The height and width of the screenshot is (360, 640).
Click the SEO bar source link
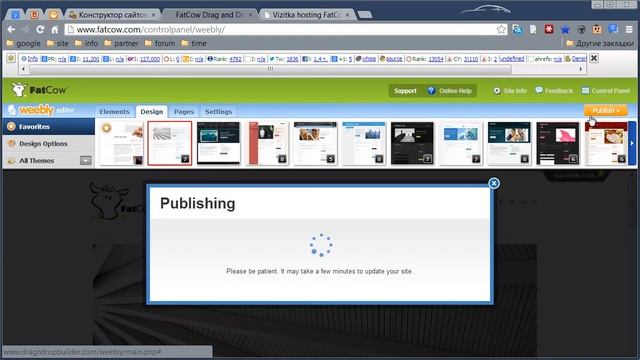click(394, 59)
